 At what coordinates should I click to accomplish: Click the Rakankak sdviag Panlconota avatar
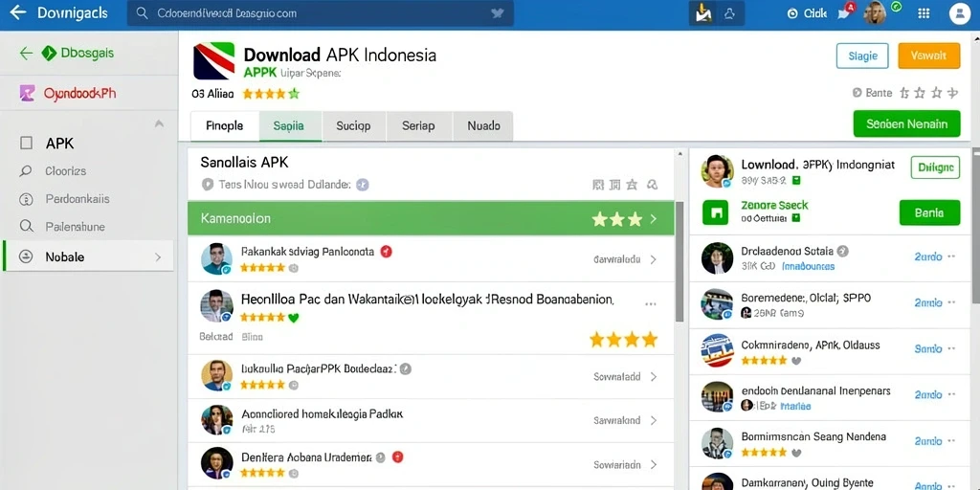click(x=216, y=258)
